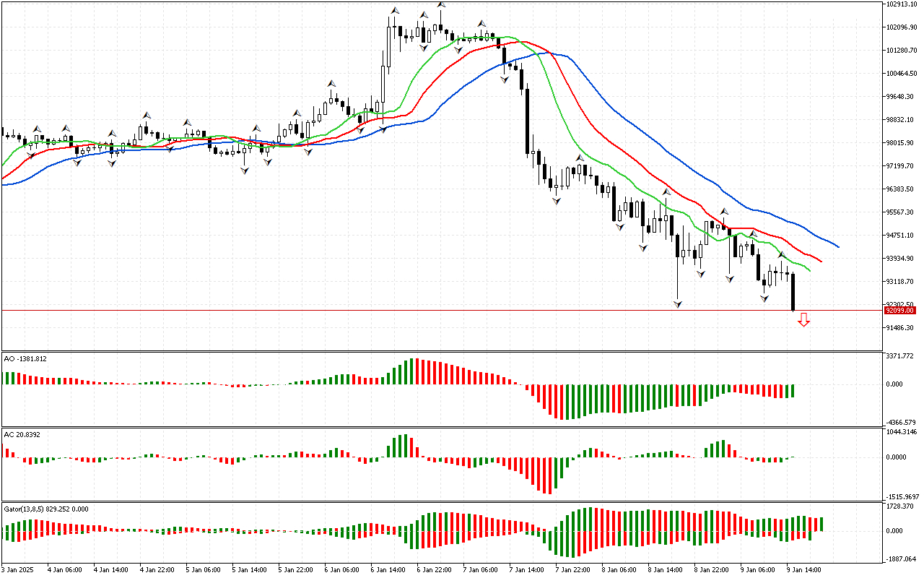924x578 pixels.
Task: Select the 5 Jan 22:00 time label
Action: [x=296, y=569]
